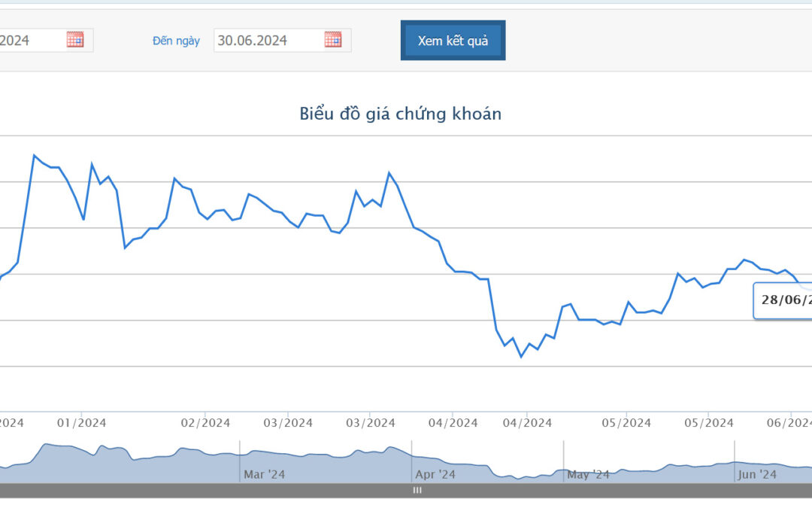The image size is (812, 508).
Task: Grab the navigator scrollbar center handle
Action: 417,490
